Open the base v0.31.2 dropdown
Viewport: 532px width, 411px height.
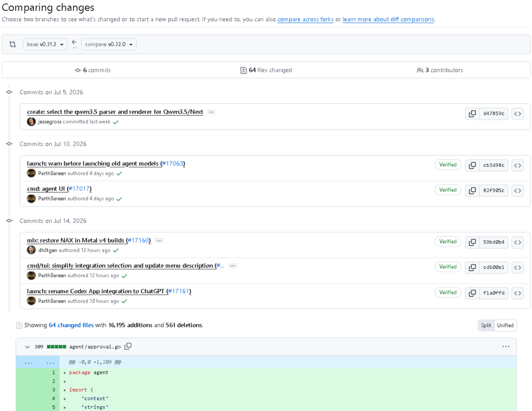(x=45, y=44)
